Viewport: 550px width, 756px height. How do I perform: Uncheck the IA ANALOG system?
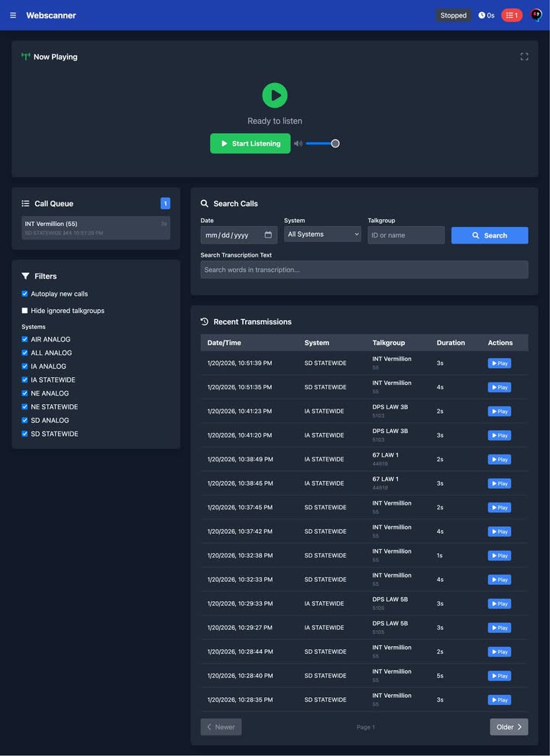click(24, 367)
